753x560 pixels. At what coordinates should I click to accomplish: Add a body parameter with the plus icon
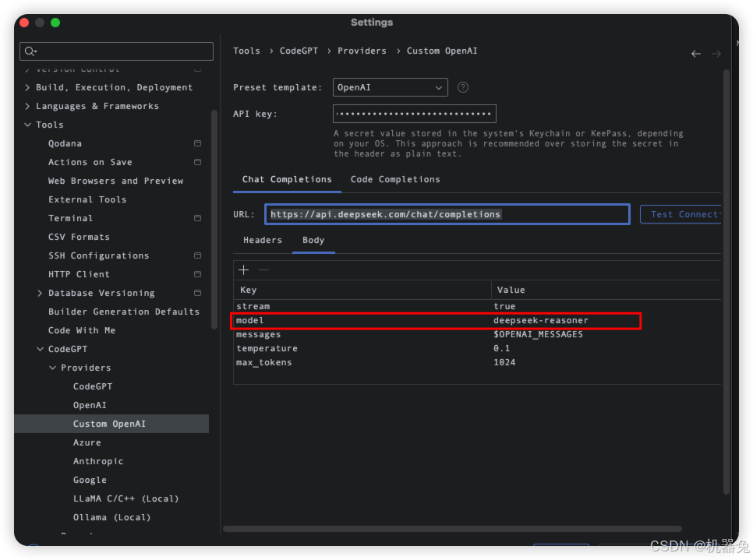pos(243,270)
